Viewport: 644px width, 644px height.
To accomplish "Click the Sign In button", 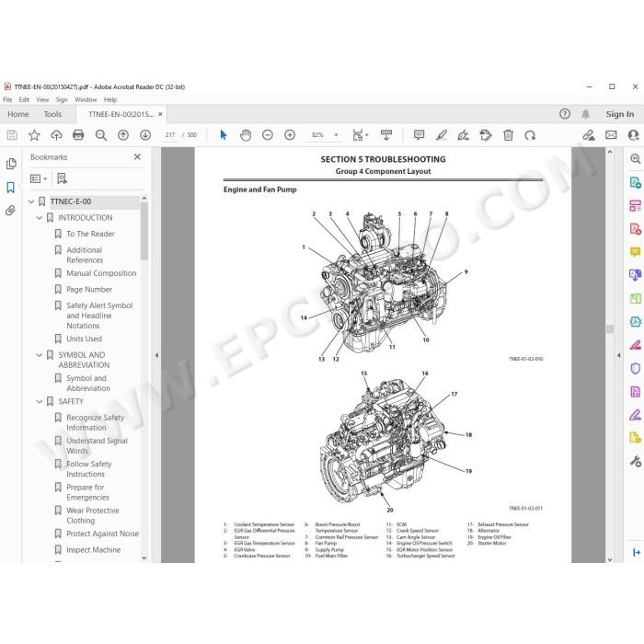I will (x=619, y=114).
